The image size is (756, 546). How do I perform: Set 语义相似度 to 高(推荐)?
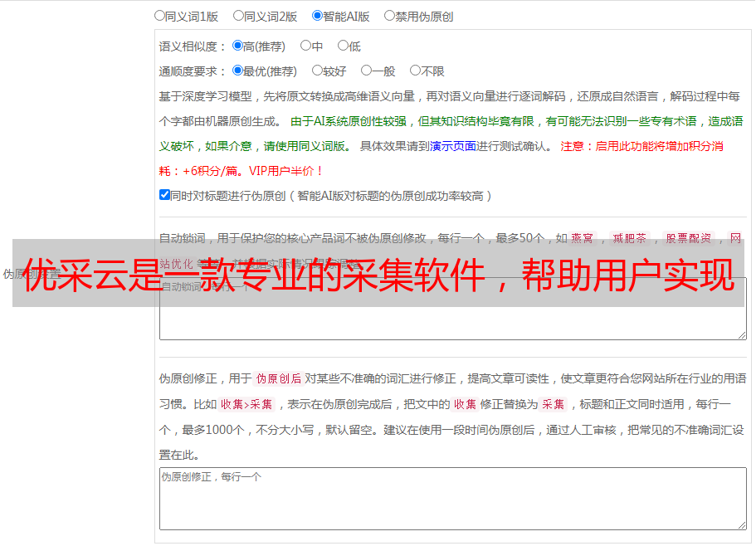237,46
